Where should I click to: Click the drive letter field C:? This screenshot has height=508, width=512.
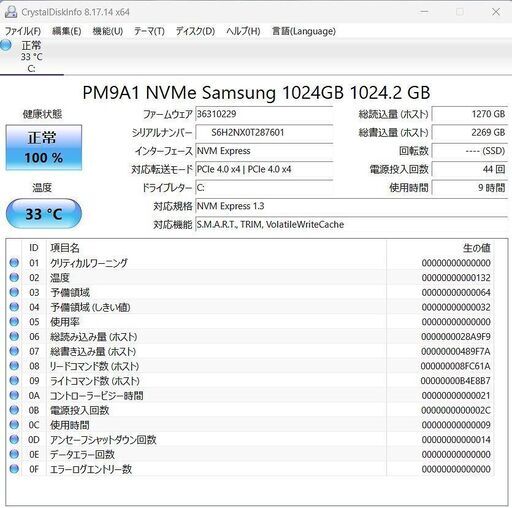pyautogui.click(x=264, y=187)
